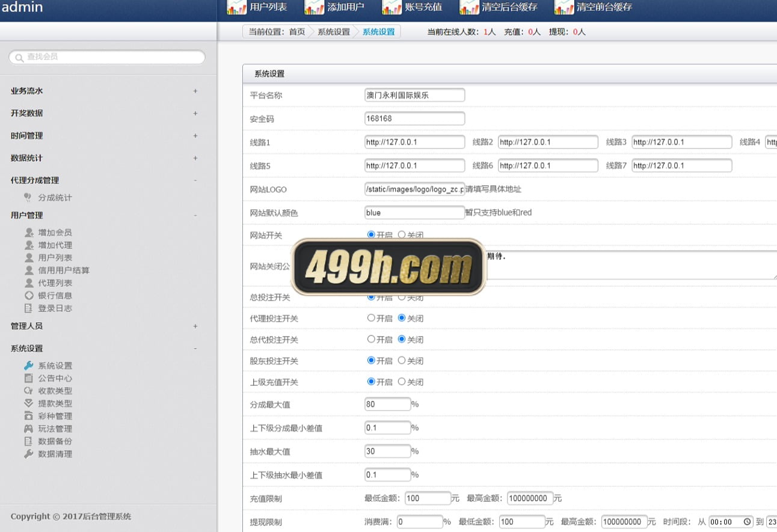Click the 数据清理 wrench icon

28,454
